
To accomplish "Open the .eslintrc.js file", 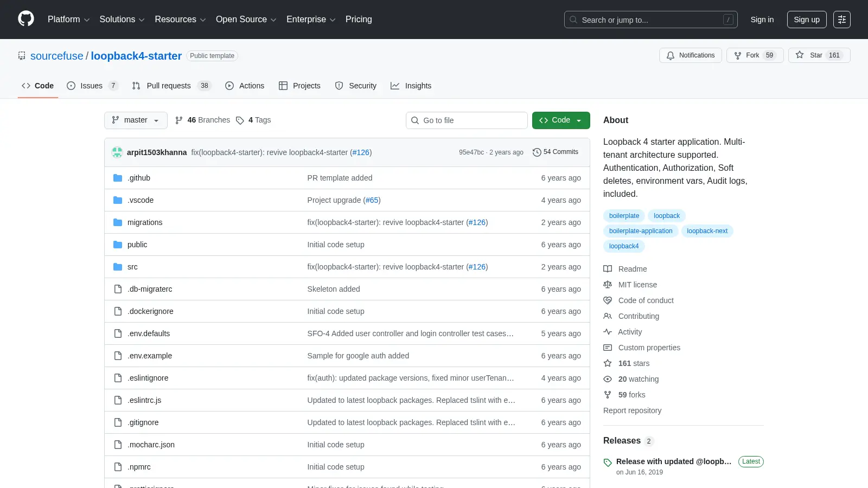I will 144,400.
